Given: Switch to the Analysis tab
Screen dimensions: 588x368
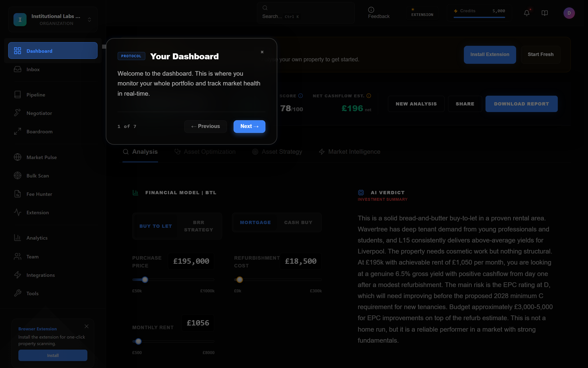Looking at the screenshot, I should [x=140, y=152].
